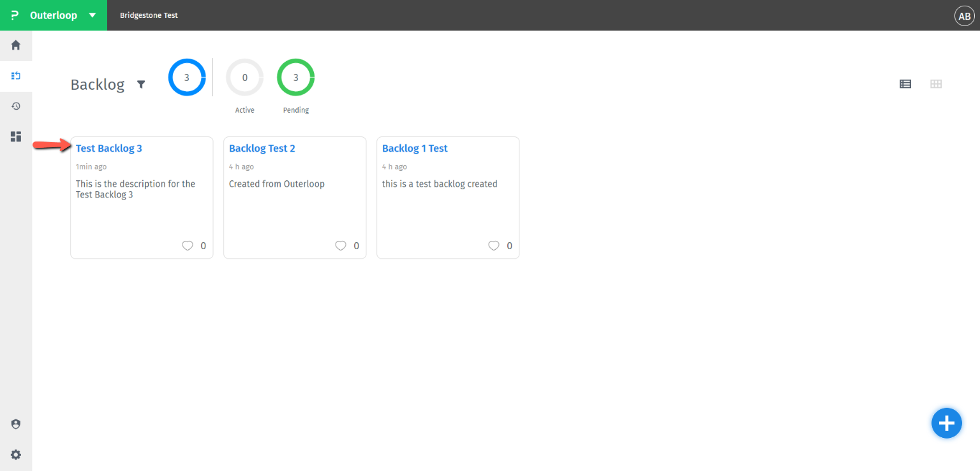The width and height of the screenshot is (980, 471).
Task: Open Settings via the gear icon
Action: point(15,454)
